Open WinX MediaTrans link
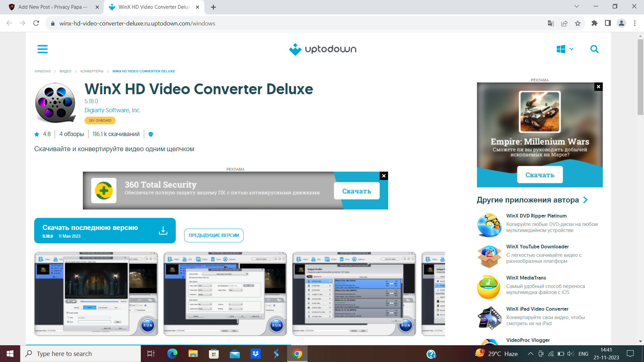Screen dimensions: 644x362 tap(526, 278)
